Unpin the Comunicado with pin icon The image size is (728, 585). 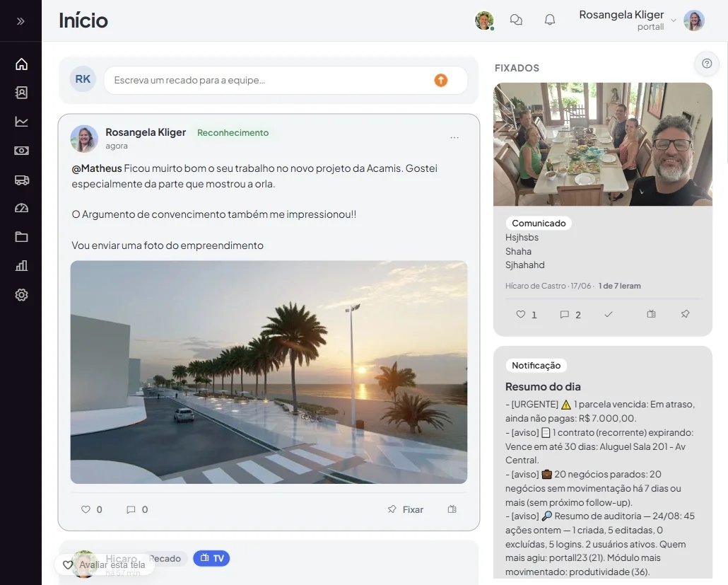tap(686, 314)
